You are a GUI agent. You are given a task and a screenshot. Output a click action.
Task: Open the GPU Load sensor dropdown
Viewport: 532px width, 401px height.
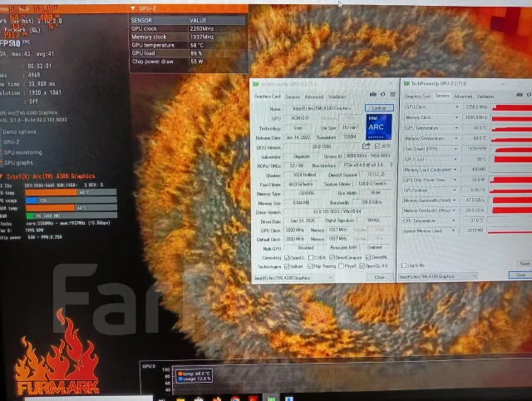(456, 159)
